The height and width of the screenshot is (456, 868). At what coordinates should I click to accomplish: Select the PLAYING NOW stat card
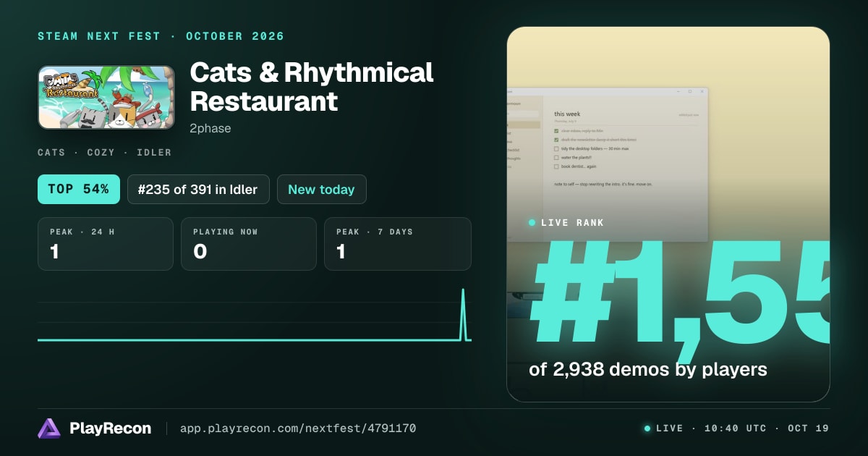click(249, 244)
